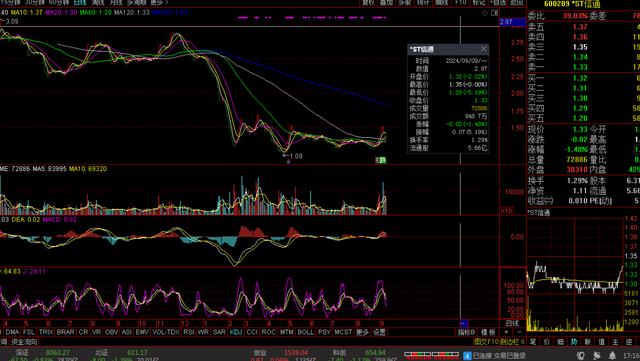Click the notification bell in status bar

[x=612, y=355]
